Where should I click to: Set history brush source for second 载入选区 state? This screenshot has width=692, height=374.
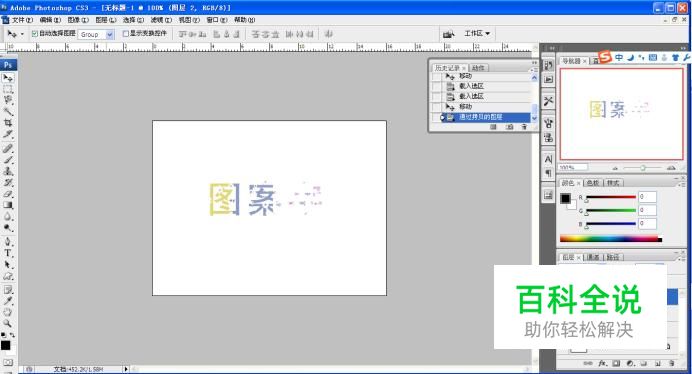[436, 96]
